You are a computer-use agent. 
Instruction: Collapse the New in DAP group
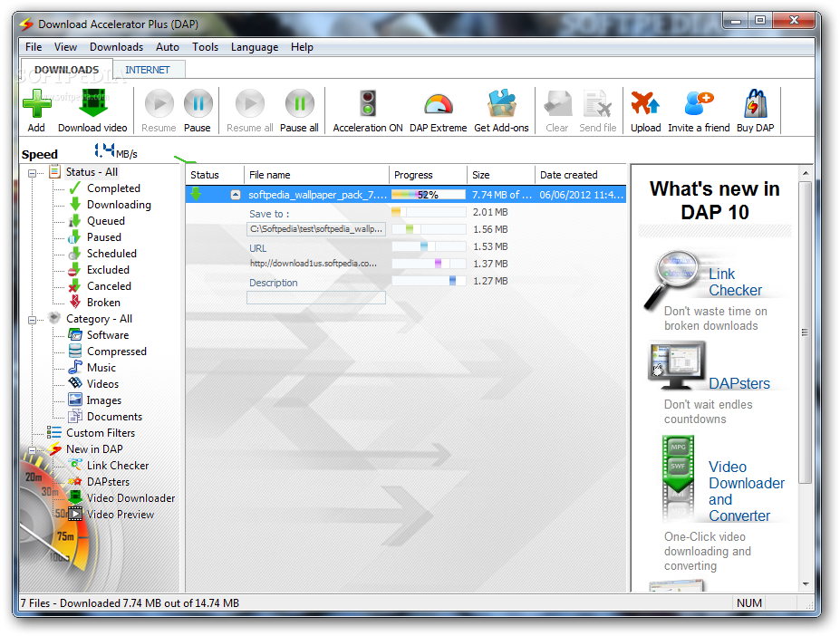(31, 448)
